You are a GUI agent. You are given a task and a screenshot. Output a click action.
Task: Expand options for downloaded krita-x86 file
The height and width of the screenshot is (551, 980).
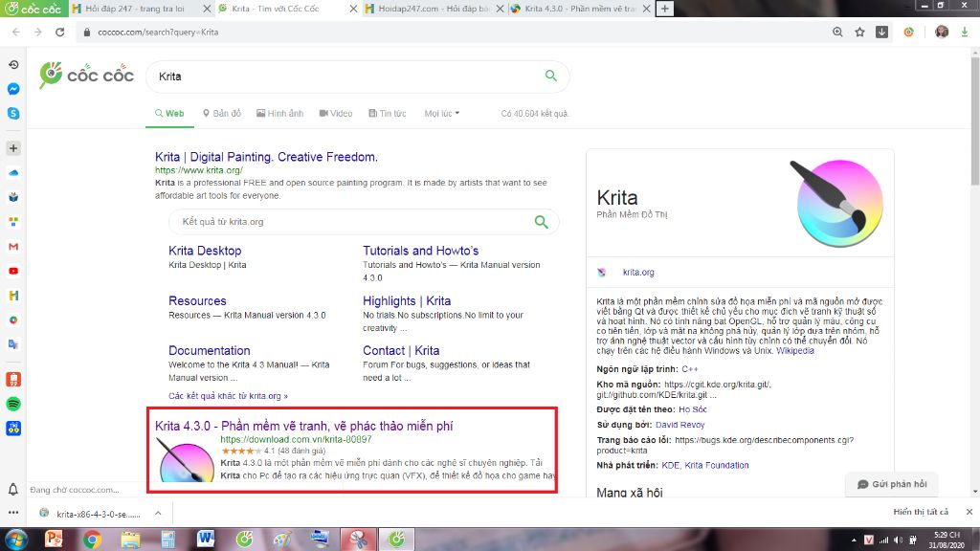[158, 513]
